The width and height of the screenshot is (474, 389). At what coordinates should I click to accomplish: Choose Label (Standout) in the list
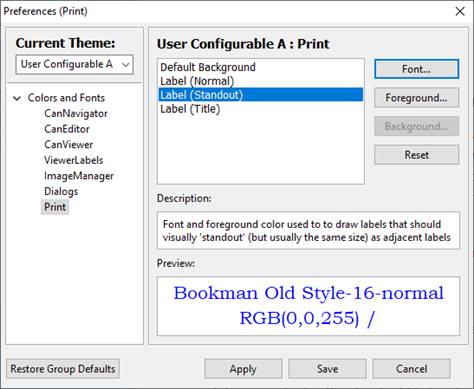click(261, 95)
